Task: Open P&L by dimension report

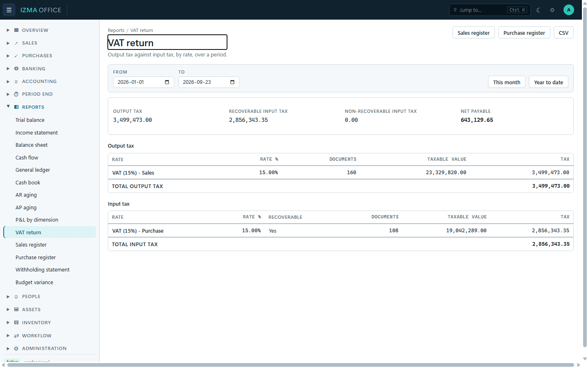Action: click(49, 220)
